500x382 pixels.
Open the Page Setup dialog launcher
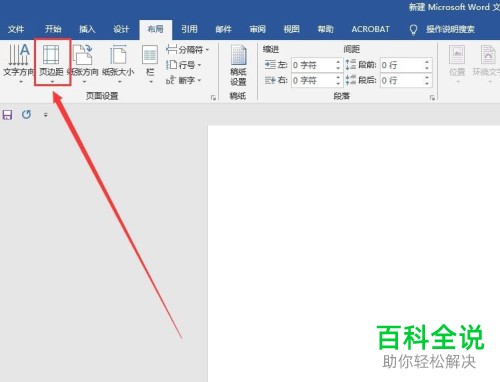pyautogui.click(x=213, y=97)
